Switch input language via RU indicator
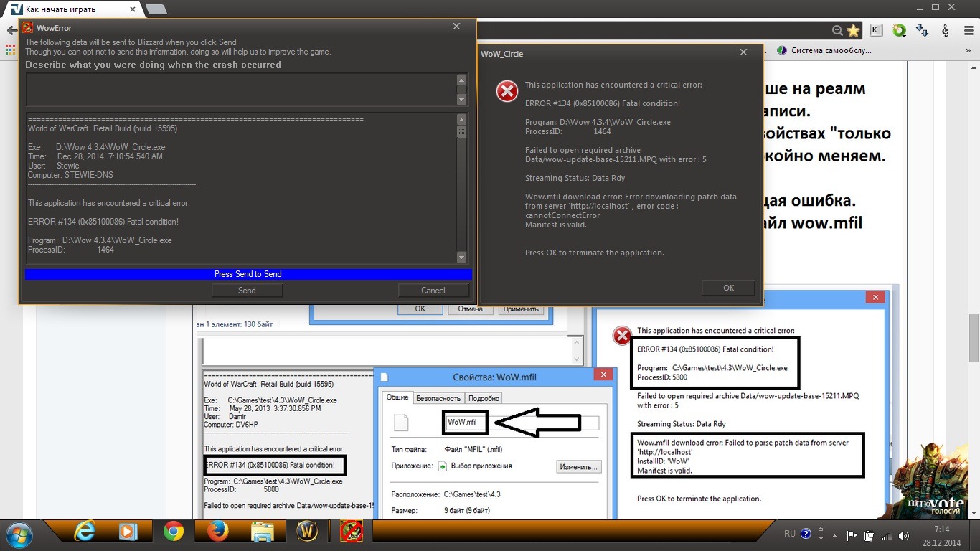Image resolution: width=980 pixels, height=551 pixels. [789, 534]
